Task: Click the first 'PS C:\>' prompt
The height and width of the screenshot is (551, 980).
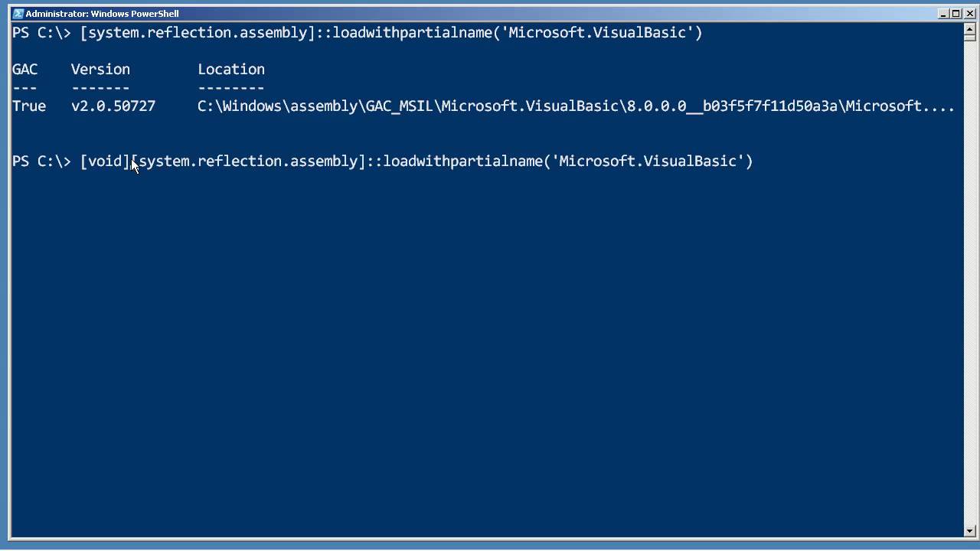Action: [41, 32]
